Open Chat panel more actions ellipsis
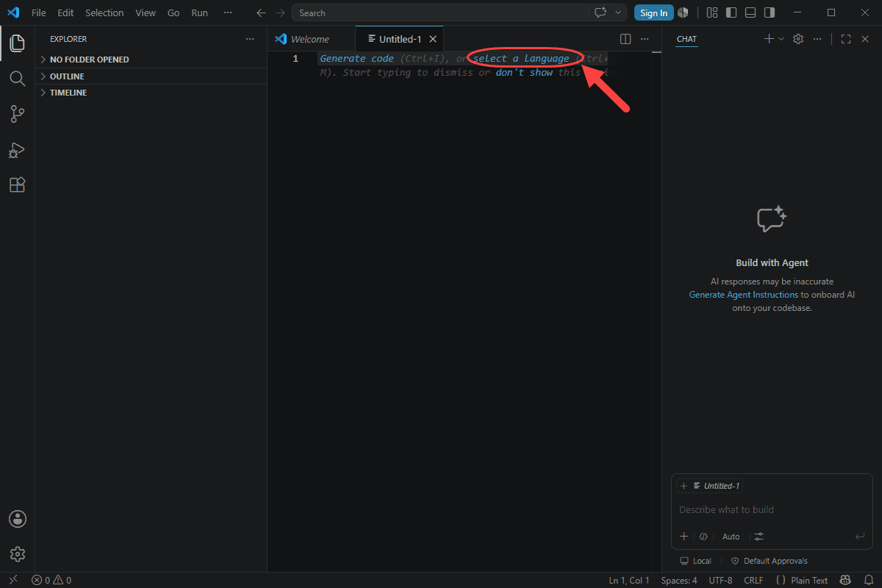 [x=817, y=39]
